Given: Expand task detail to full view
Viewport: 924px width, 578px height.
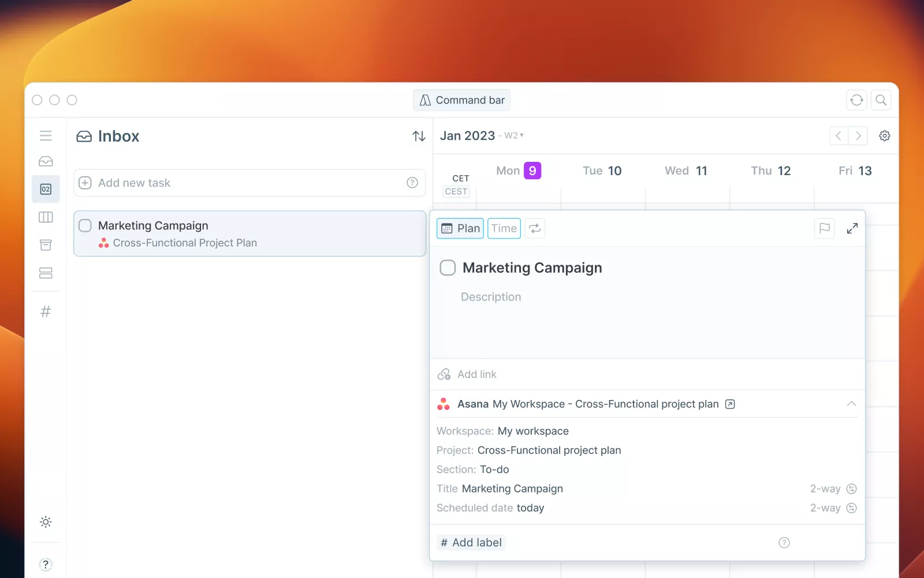Looking at the screenshot, I should [852, 228].
